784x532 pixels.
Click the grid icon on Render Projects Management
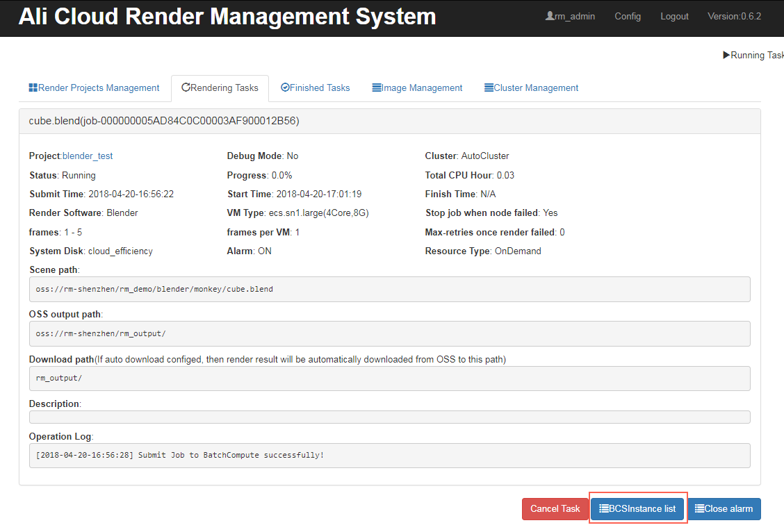(33, 88)
